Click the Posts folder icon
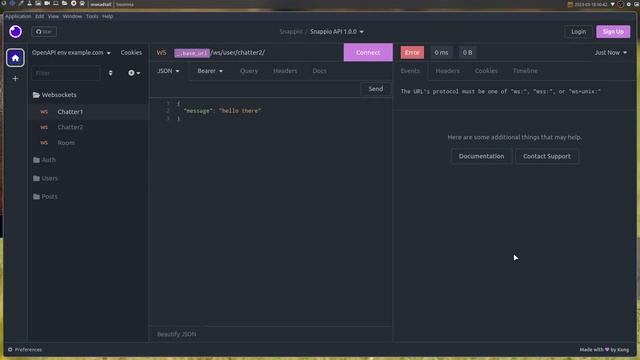 click(36, 197)
